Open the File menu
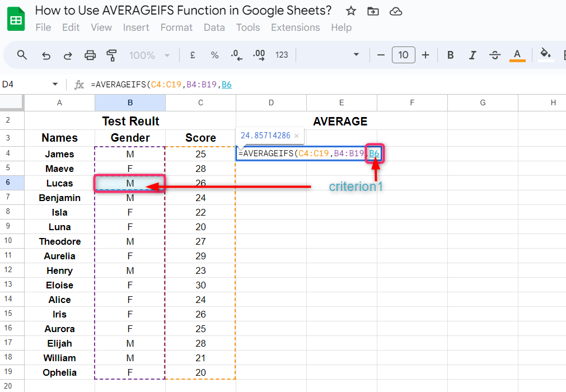Image resolution: width=566 pixels, height=392 pixels. tap(43, 27)
